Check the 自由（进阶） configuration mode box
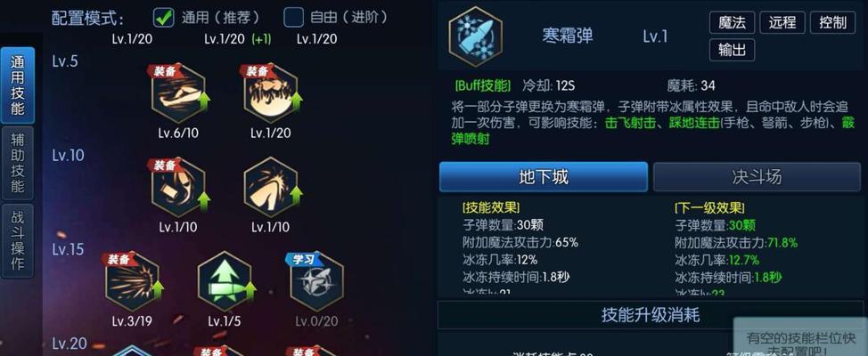868x356 pixels. pyautogui.click(x=293, y=17)
